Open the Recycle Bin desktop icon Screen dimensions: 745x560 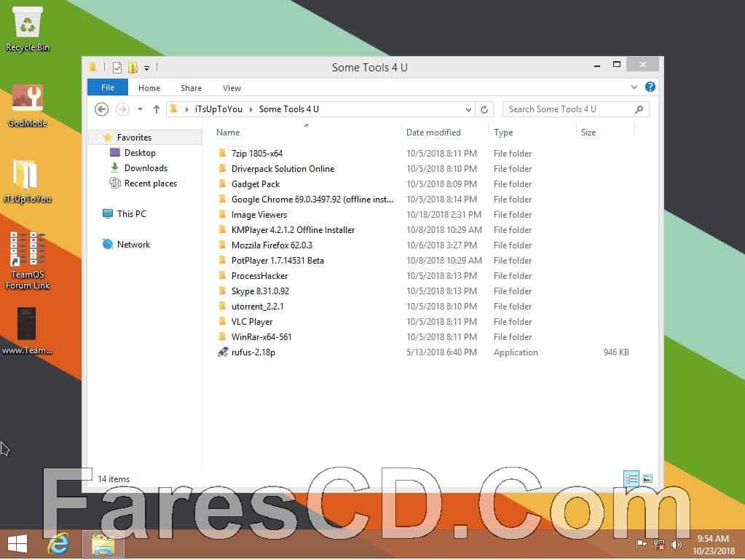click(28, 28)
